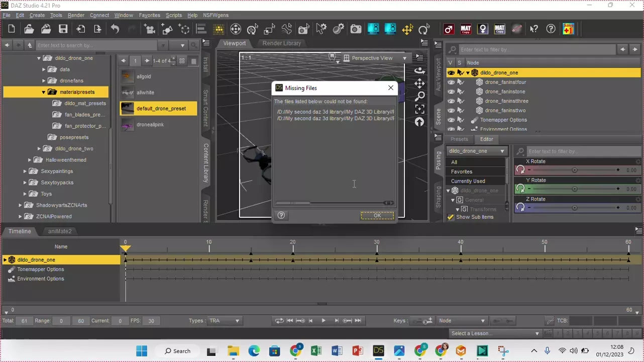Screen dimensions: 644x362
Task: Uncheck the Show Sub Items checkbox
Action: [x=451, y=217]
